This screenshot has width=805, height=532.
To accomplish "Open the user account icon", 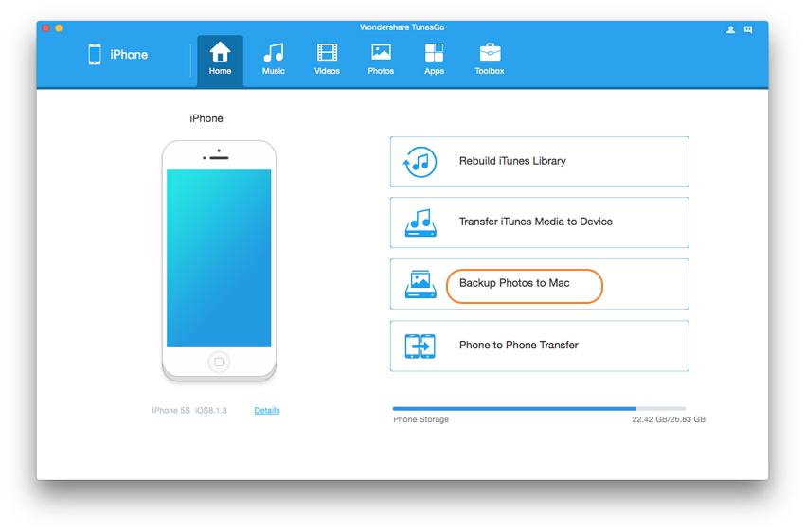I will coord(730,29).
